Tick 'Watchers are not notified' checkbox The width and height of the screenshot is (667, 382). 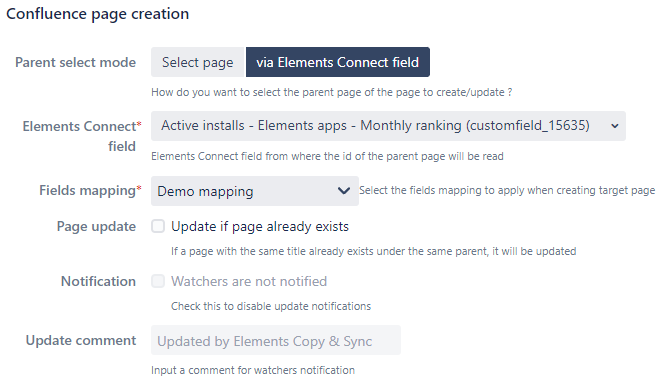(158, 281)
